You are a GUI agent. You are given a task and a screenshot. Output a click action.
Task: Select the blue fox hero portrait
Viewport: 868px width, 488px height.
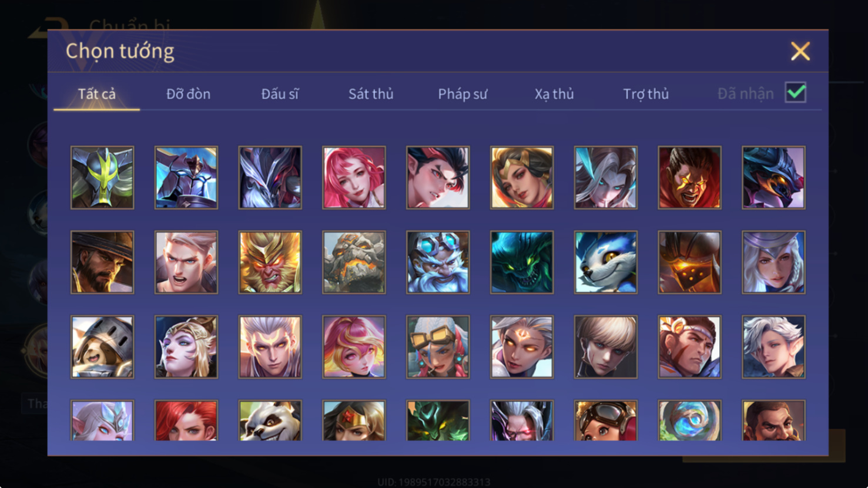point(605,262)
